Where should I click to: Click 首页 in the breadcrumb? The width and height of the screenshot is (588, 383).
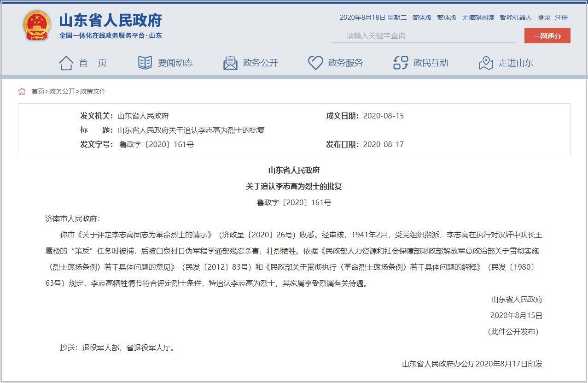pyautogui.click(x=38, y=91)
